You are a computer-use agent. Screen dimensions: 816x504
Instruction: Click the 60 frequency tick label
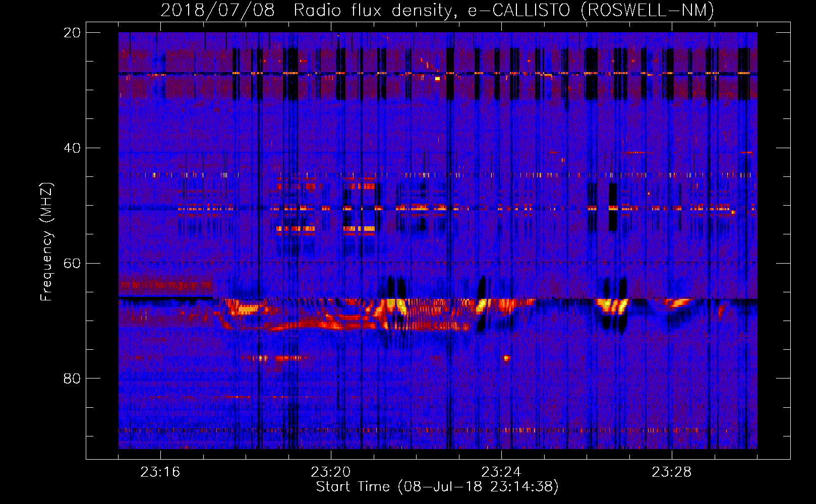pos(72,264)
